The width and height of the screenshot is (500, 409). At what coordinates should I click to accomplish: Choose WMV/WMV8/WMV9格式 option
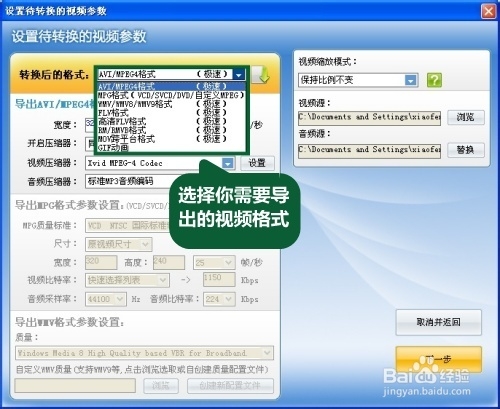pyautogui.click(x=171, y=104)
